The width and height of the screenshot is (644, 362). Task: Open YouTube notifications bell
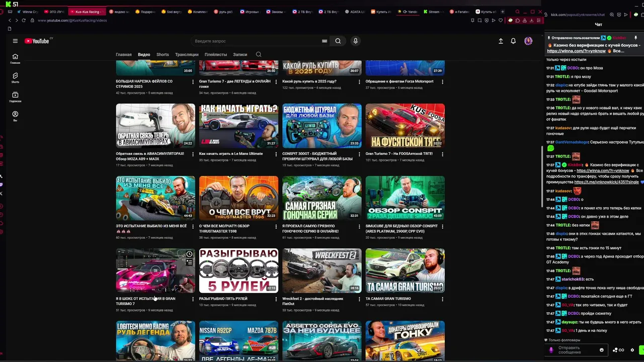[513, 41]
